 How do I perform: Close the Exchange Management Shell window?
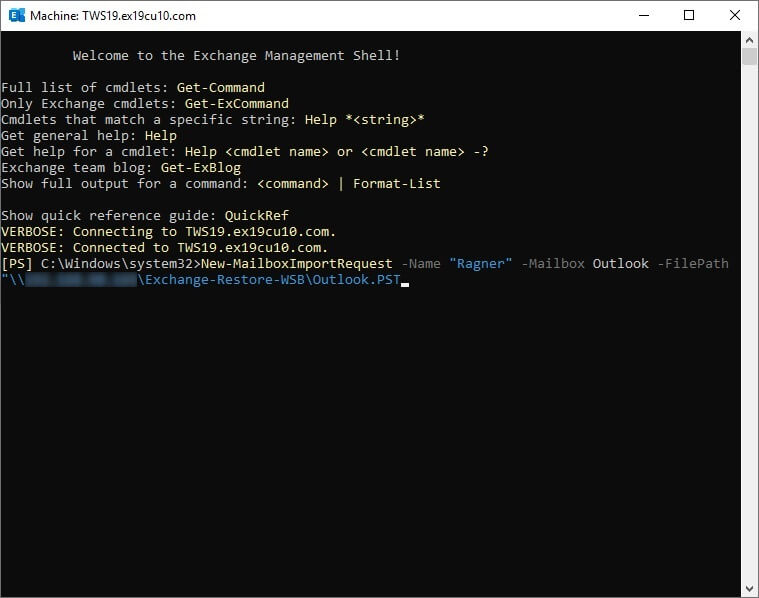tap(735, 15)
